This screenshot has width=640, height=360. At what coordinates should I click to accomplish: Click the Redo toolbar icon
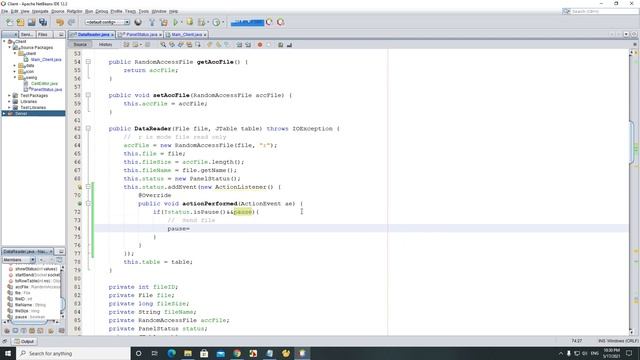71,22
